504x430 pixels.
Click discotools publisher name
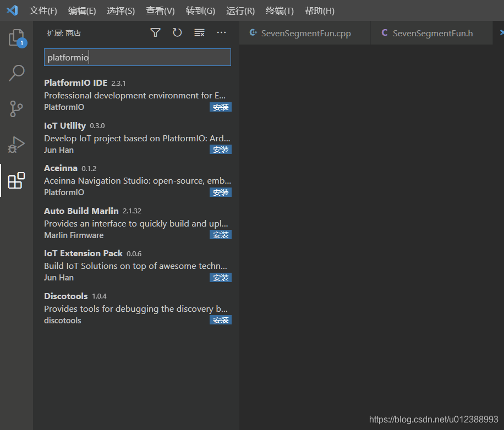pos(62,321)
